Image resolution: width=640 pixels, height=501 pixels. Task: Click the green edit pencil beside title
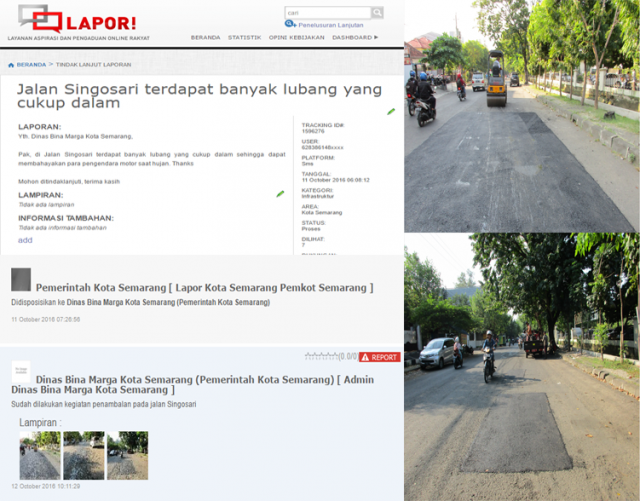point(391,111)
